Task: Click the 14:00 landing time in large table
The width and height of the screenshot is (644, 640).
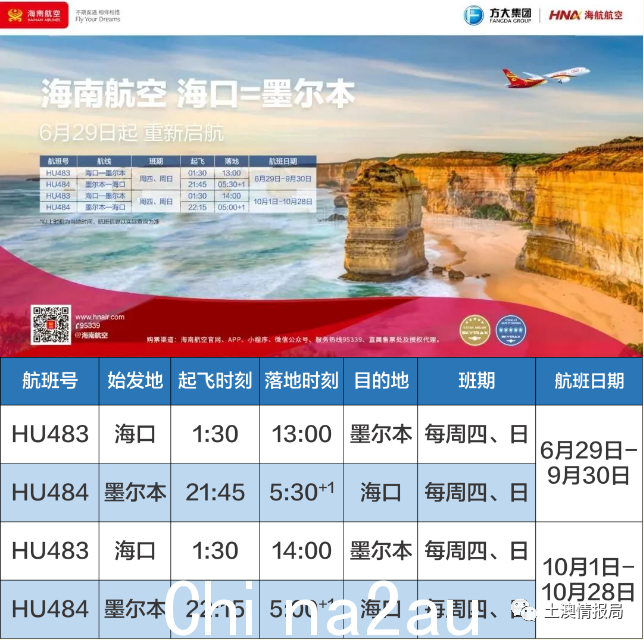Action: (301, 550)
